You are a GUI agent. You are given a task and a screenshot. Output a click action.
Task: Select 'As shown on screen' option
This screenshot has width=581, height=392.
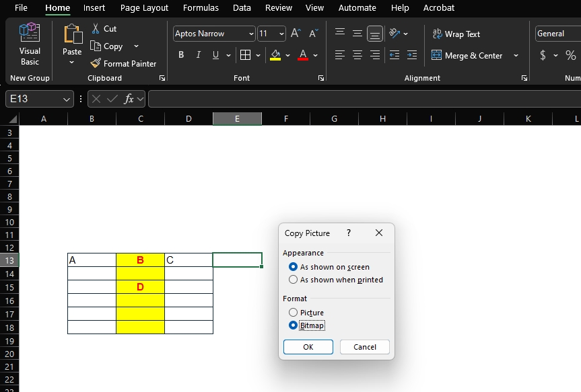[x=293, y=267]
